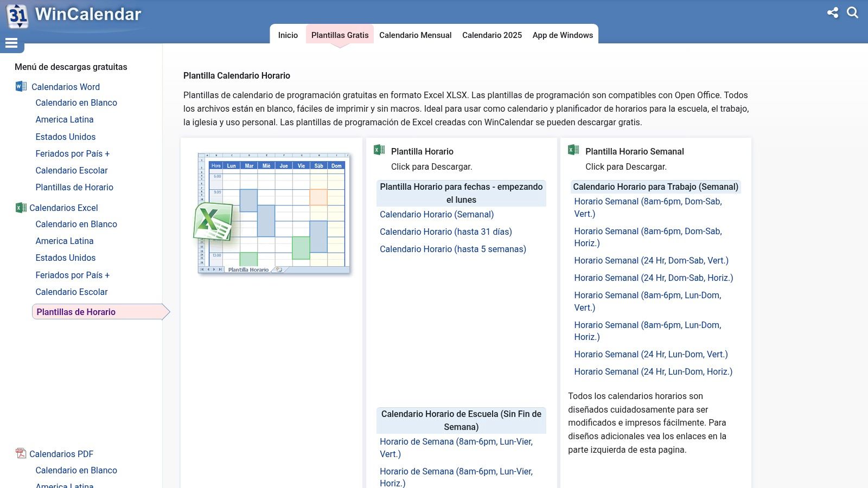Expand Feriados por País under Calendarios Word
868x488 pixels.
point(73,153)
